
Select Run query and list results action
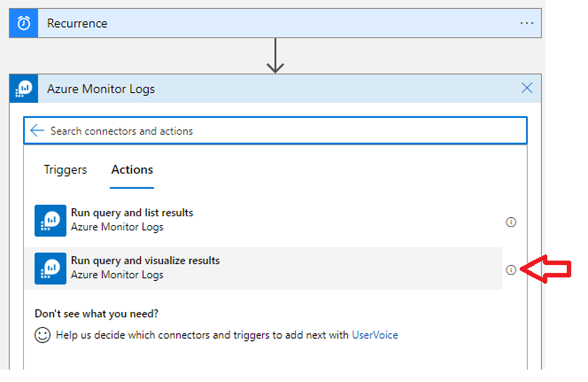tap(263, 220)
